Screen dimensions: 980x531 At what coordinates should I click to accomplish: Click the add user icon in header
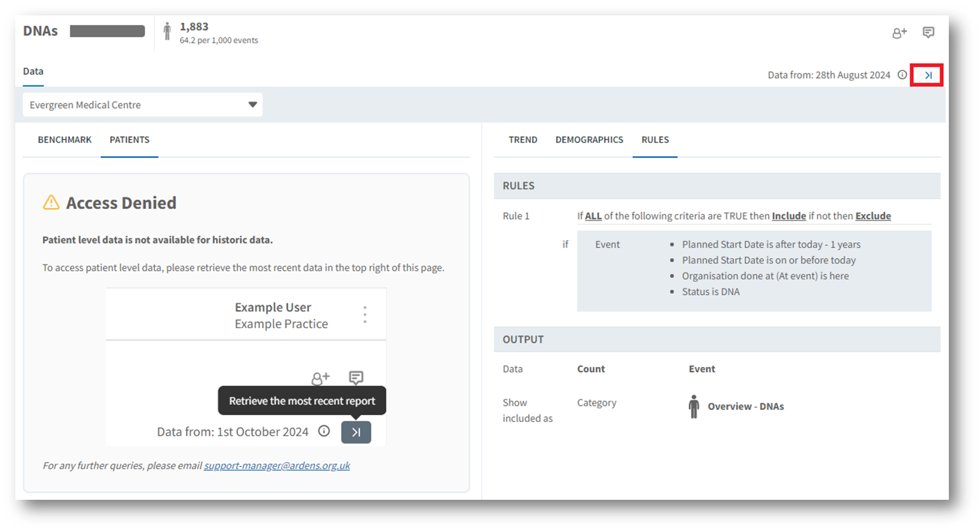click(899, 33)
